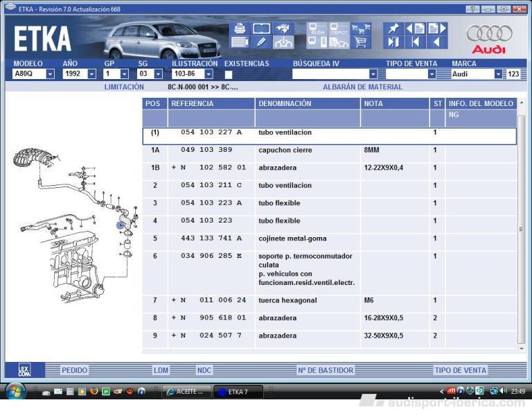Screen dimensions: 532x416
Task: Click the TIPO DE VENTA button at bottom
Action: pyautogui.click(x=461, y=370)
